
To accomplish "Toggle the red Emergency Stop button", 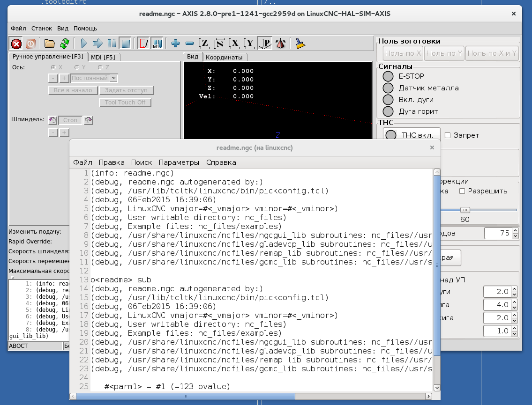I will pos(16,44).
